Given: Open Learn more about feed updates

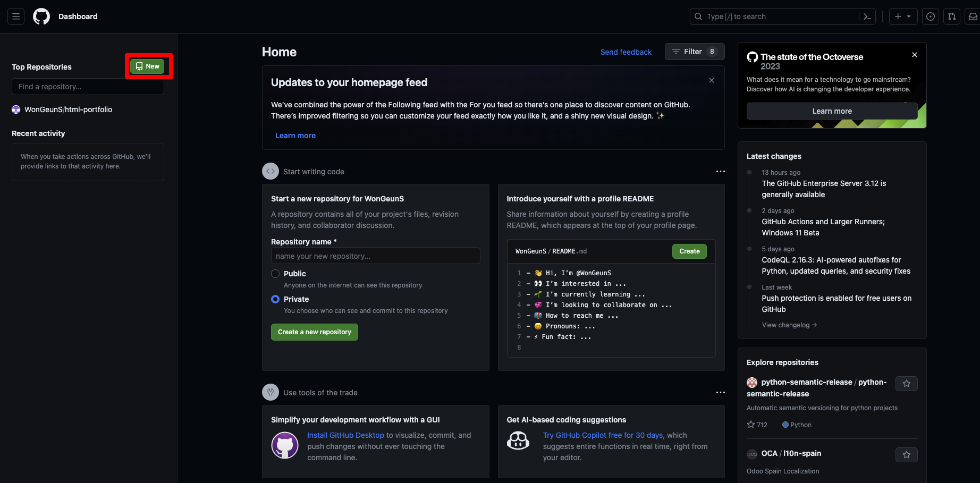Looking at the screenshot, I should 295,135.
